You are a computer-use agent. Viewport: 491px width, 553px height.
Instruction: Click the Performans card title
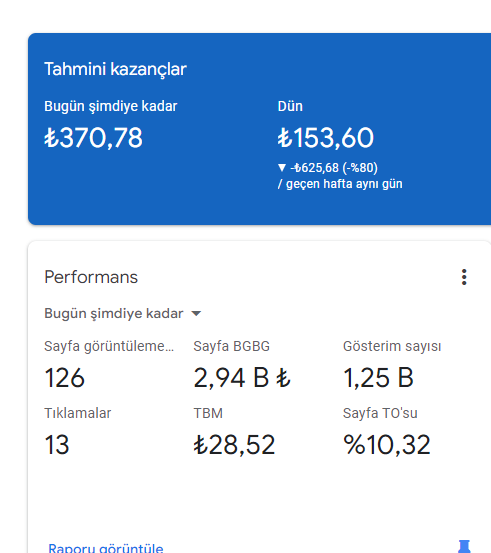tap(91, 277)
